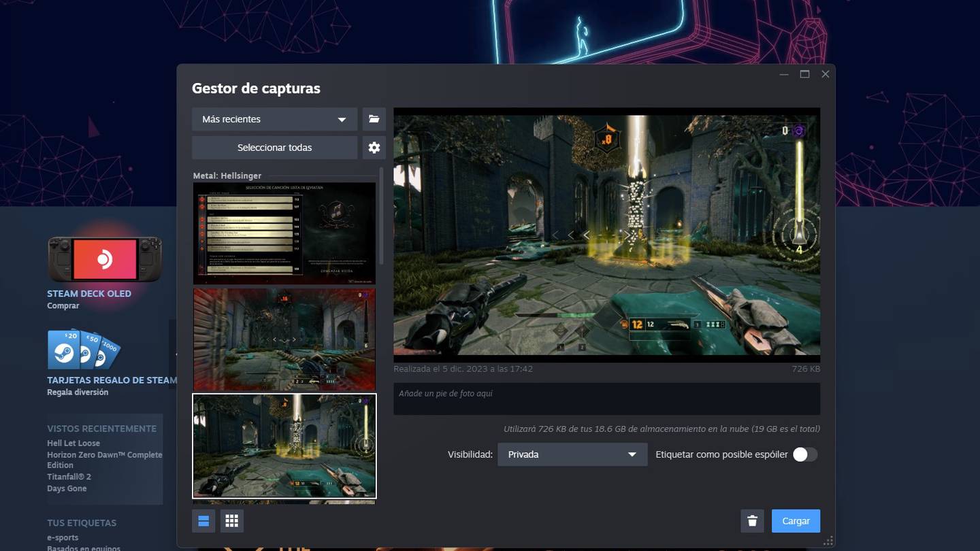Open the 'Más recientes' sort dropdown

[274, 119]
